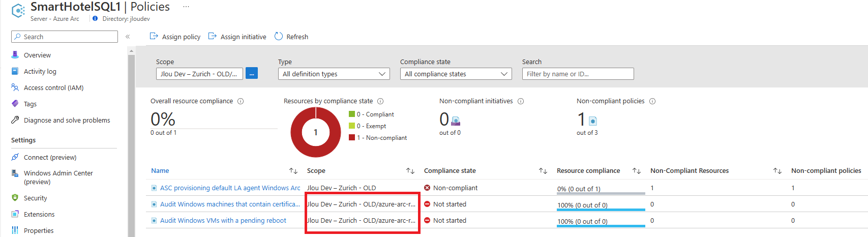
Task: Select Access control (IAM) menu item
Action: tap(53, 88)
